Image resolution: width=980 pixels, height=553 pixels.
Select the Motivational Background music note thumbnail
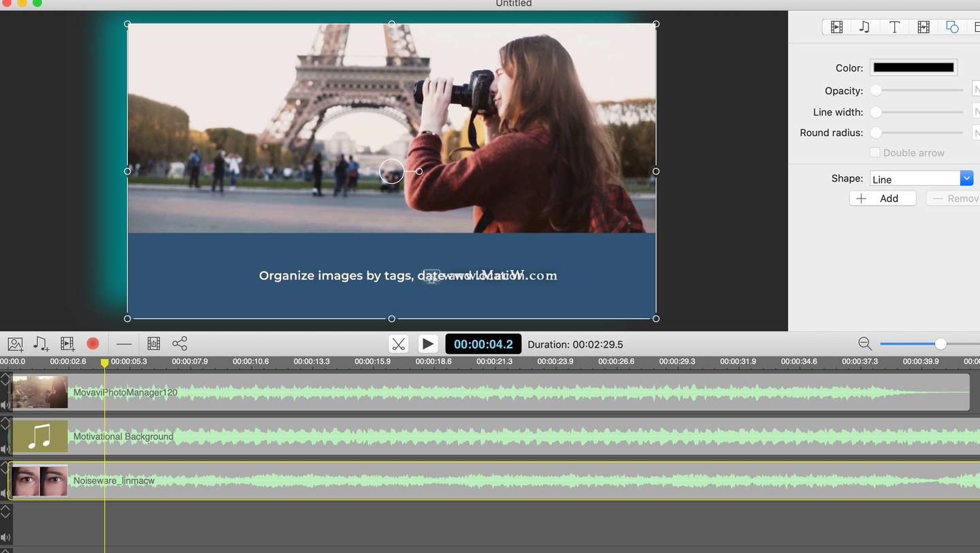(x=40, y=436)
